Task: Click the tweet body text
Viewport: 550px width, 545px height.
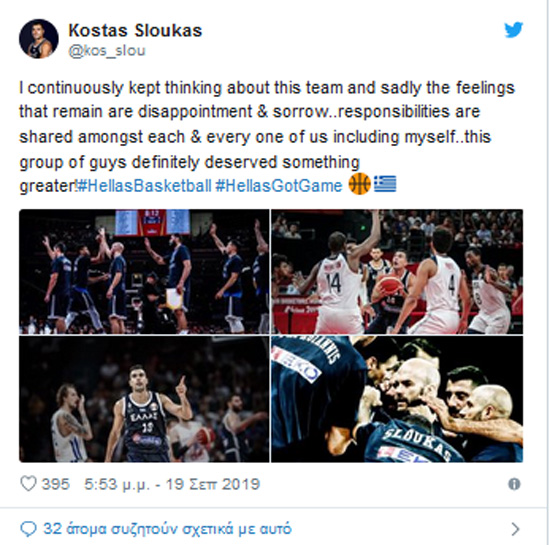Action: click(x=267, y=137)
